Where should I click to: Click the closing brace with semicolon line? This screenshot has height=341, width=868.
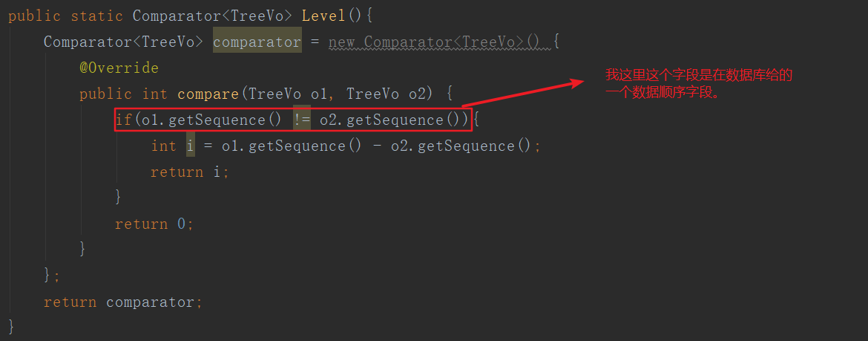[x=51, y=276]
